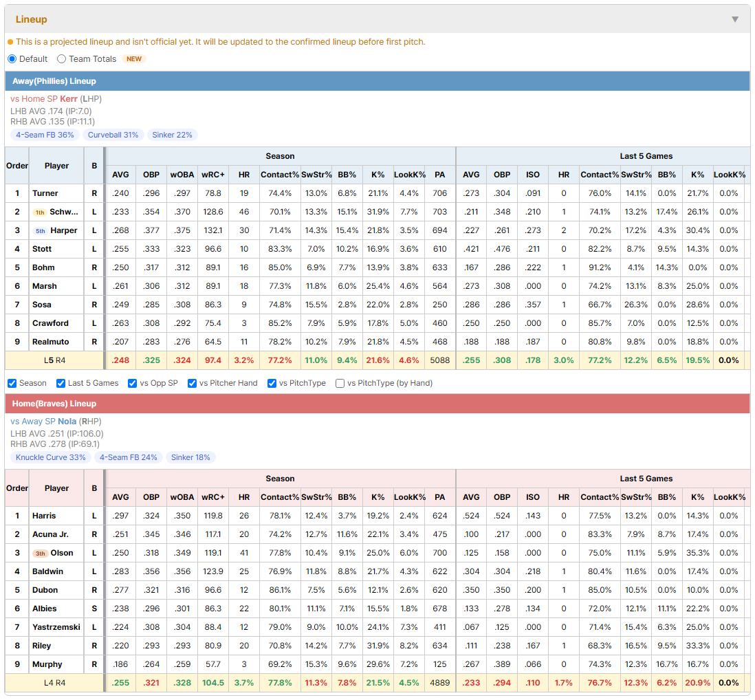Click player name Baldwin

[x=47, y=572]
